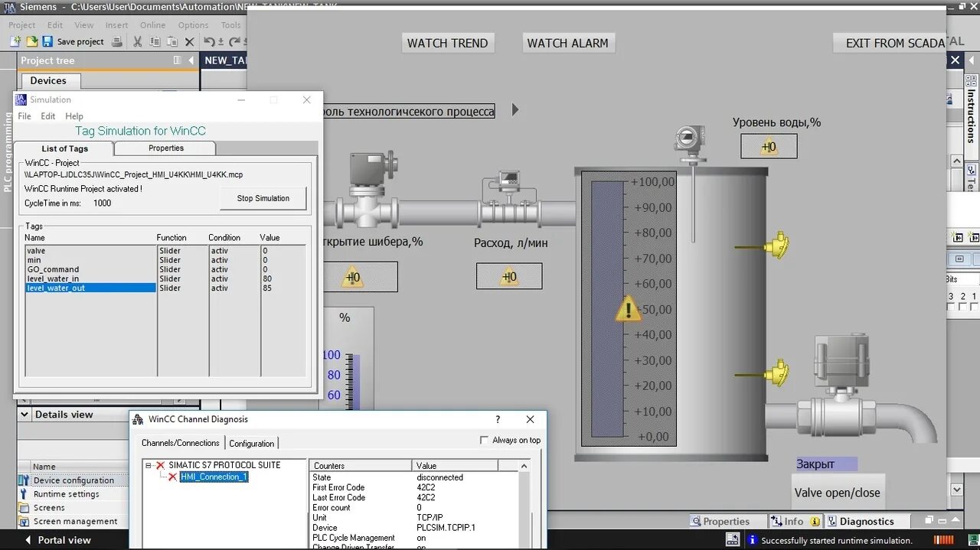Open Help menu in Simulation window
Image resolution: width=980 pixels, height=550 pixels.
click(x=74, y=116)
